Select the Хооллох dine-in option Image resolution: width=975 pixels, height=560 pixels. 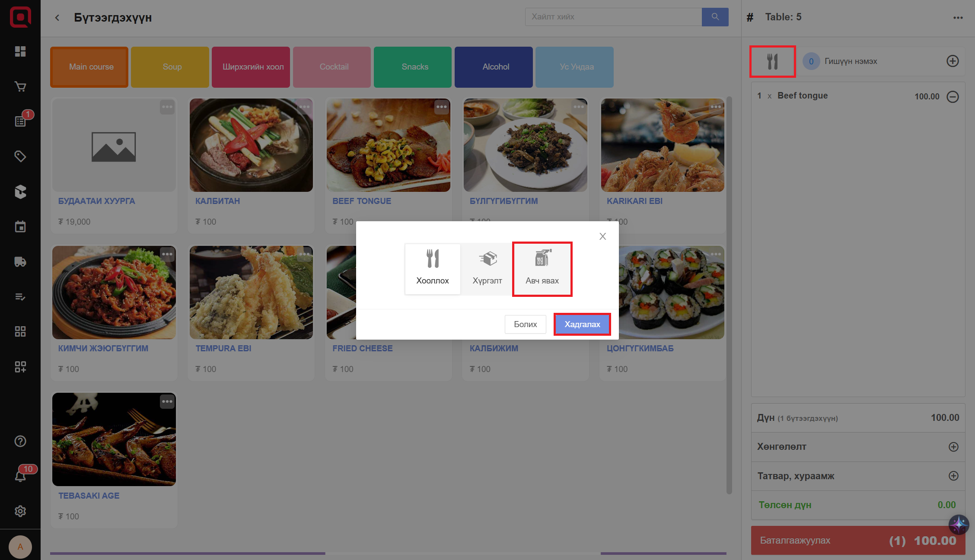tap(433, 269)
